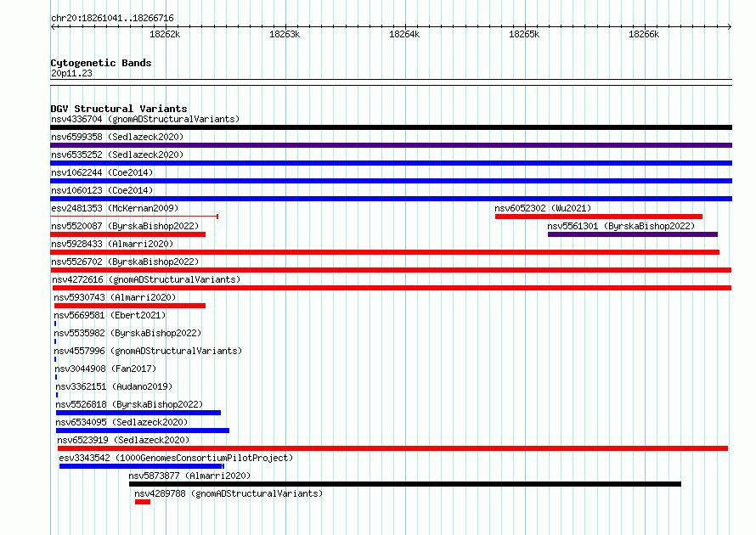The image size is (756, 535).
Task: Click the thin red esv2481353 variant line
Action: coord(134,217)
